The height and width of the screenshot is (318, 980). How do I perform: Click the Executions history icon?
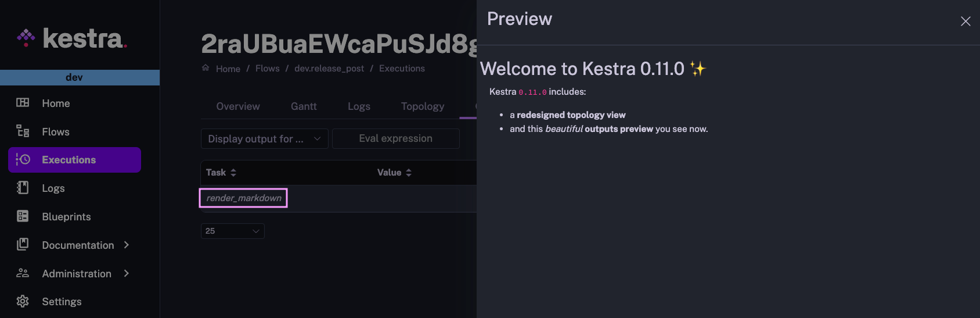pyautogui.click(x=23, y=159)
